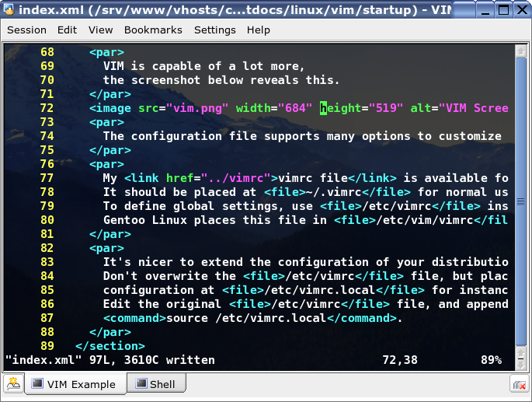Click the terminal icon on VIM Example tab
The height and width of the screenshot is (402, 532).
coord(37,383)
